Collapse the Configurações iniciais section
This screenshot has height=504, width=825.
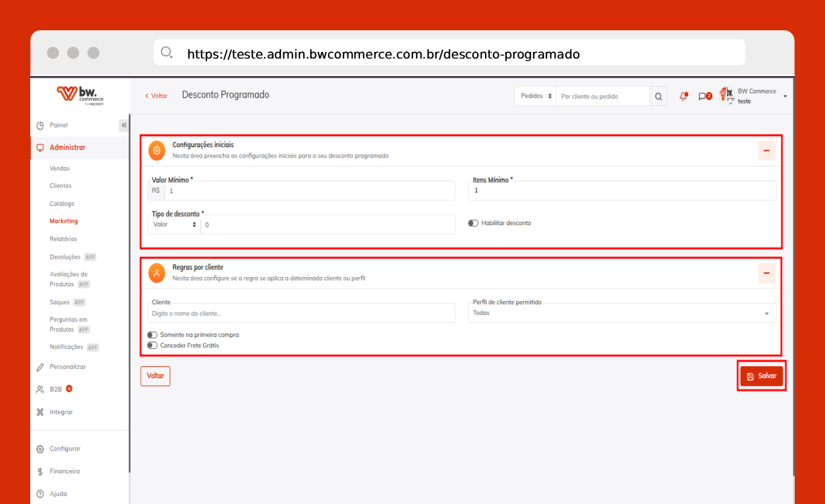tap(766, 150)
